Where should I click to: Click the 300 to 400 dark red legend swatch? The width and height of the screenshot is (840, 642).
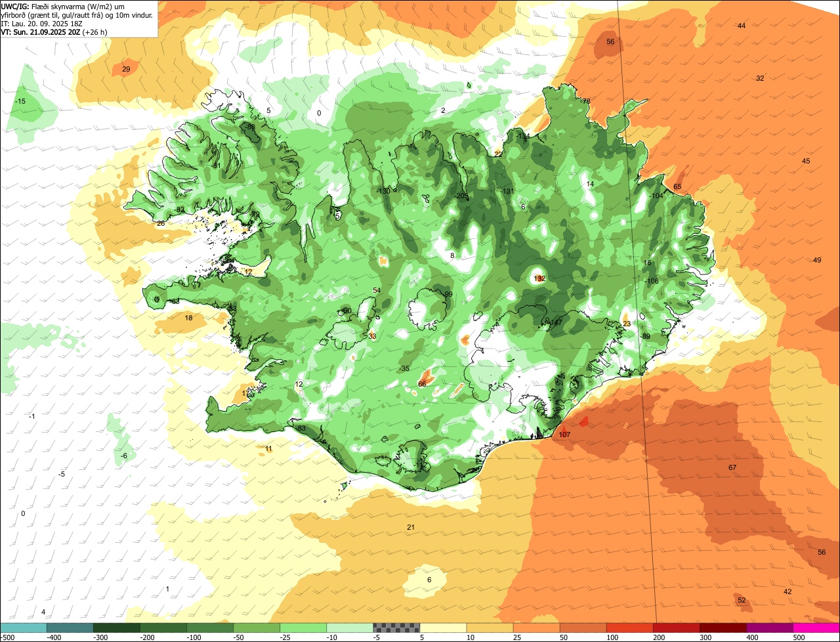(x=723, y=628)
